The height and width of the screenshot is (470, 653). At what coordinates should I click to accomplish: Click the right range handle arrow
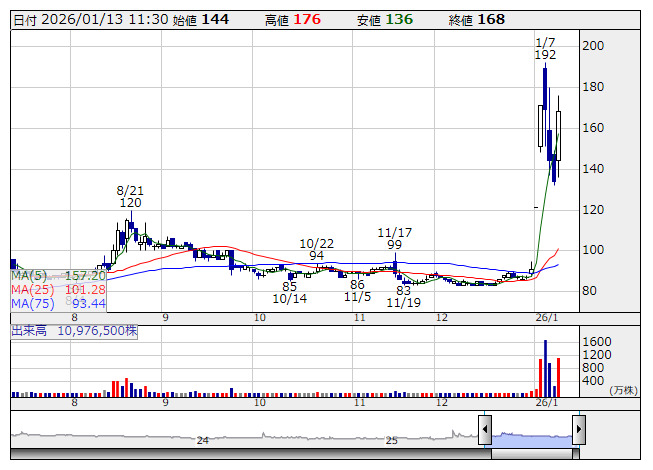point(579,431)
